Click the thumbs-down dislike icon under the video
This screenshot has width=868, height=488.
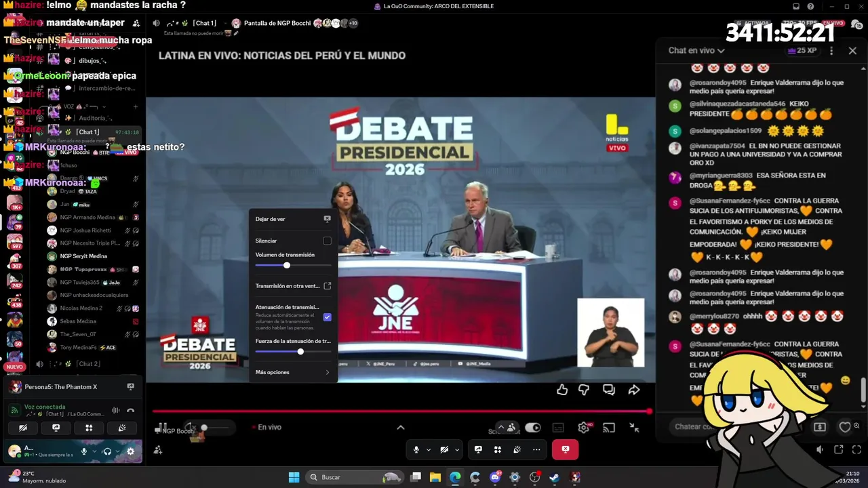click(585, 390)
